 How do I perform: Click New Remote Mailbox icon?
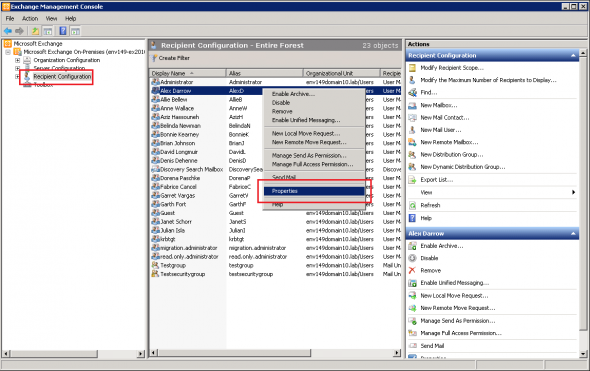tap(412, 142)
